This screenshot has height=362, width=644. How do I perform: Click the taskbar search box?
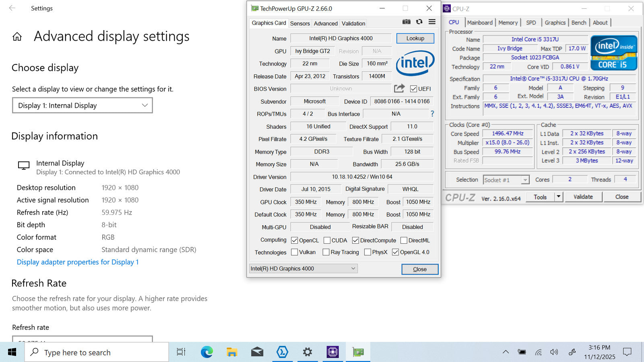point(97,352)
